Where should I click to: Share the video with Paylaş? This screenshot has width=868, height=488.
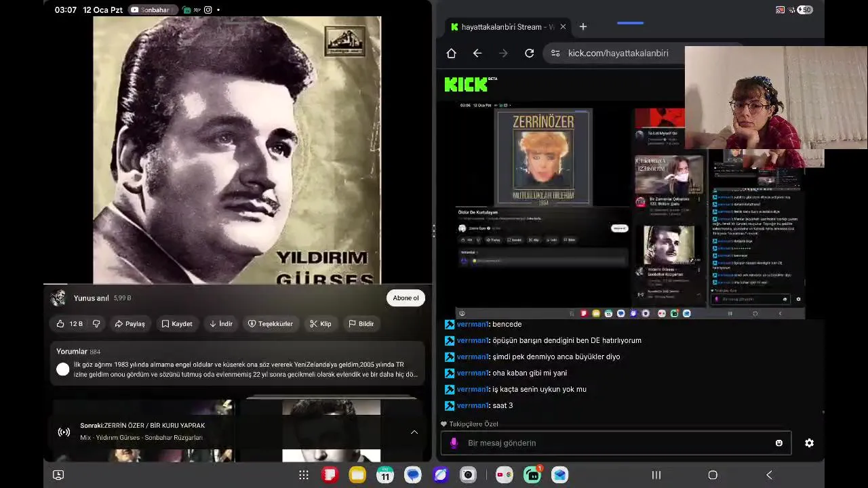point(130,324)
